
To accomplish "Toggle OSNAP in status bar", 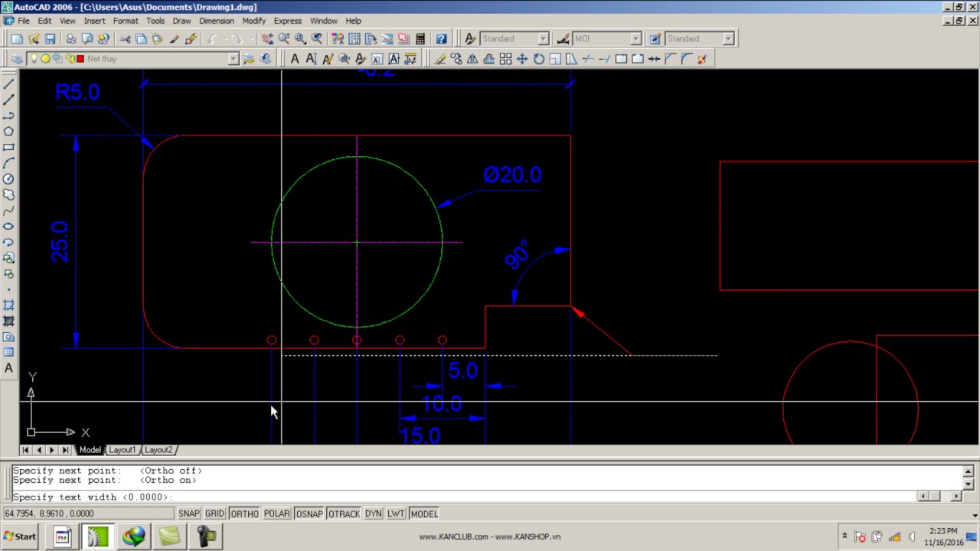I will click(x=309, y=514).
